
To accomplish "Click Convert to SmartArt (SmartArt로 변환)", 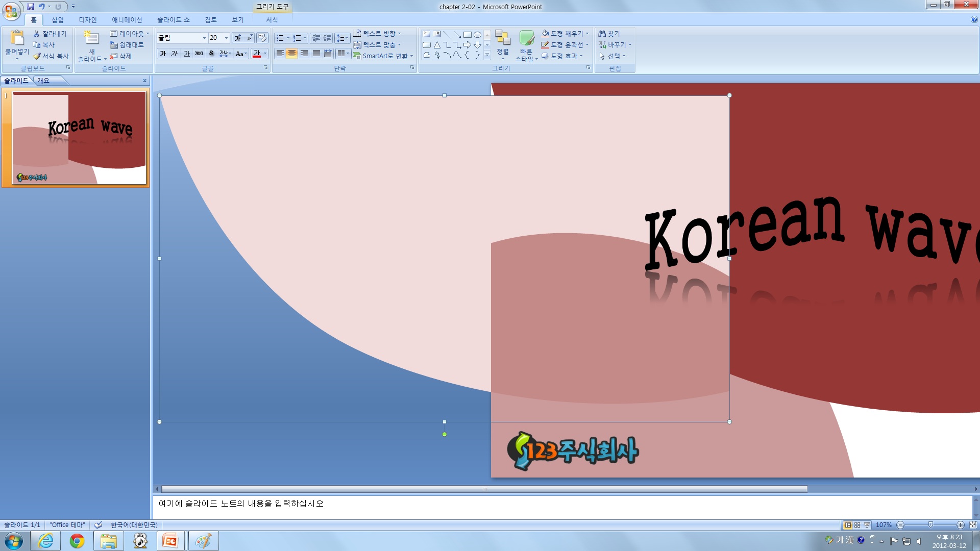I will click(x=383, y=56).
